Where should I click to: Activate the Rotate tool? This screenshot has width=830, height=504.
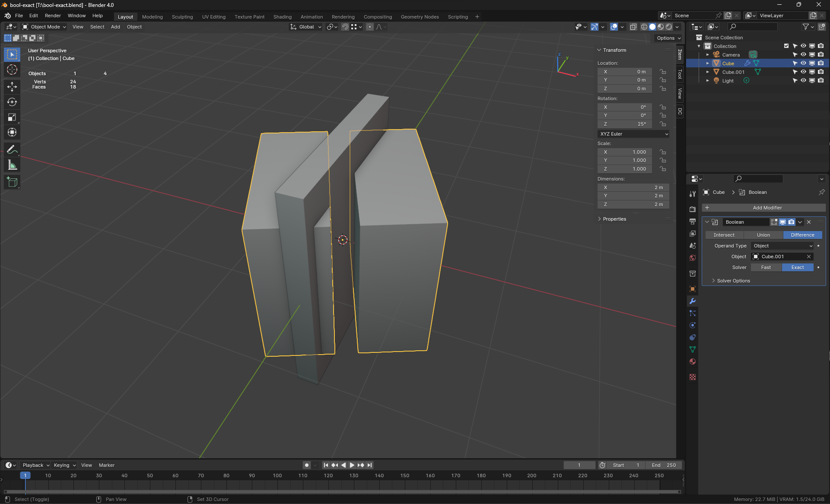tap(12, 102)
